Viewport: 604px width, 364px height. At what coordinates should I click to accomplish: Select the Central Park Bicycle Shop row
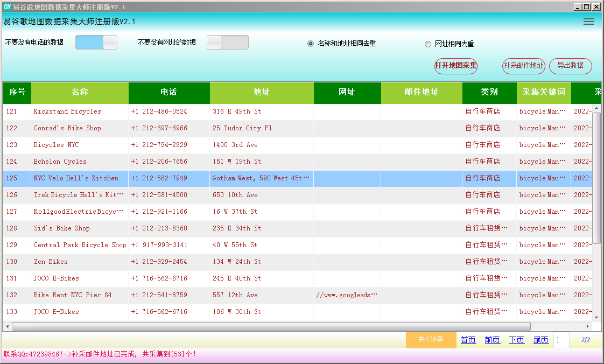click(80, 245)
